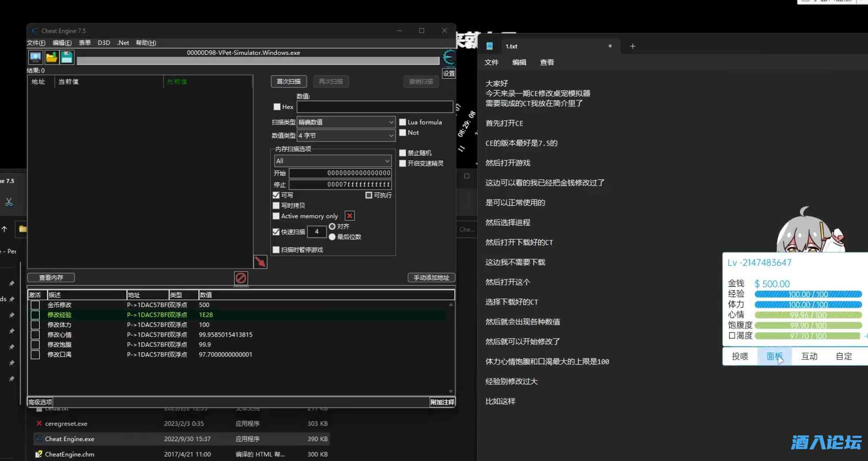Open the 扫描类型 scan type dropdown
This screenshot has width=868, height=461.
click(346, 122)
